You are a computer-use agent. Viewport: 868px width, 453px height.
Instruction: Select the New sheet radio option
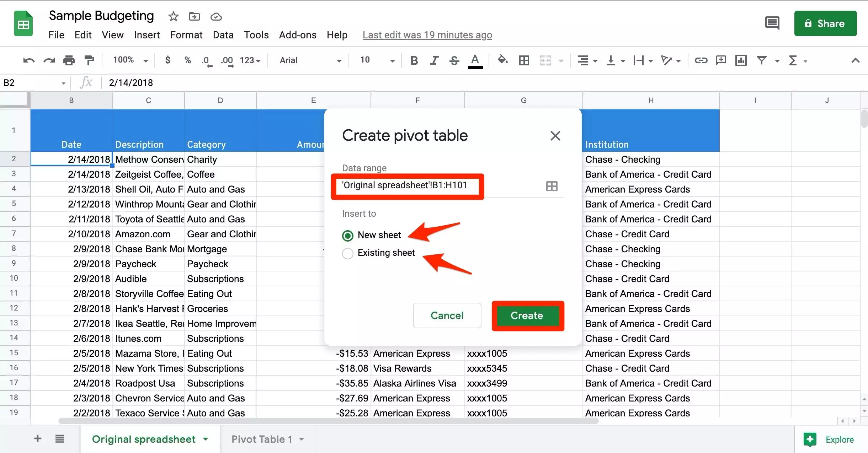(x=348, y=236)
